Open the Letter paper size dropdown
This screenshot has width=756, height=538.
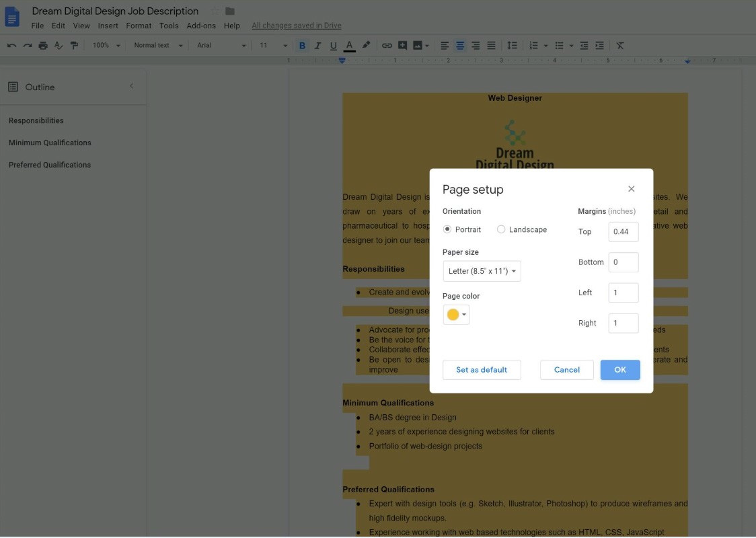[482, 271]
